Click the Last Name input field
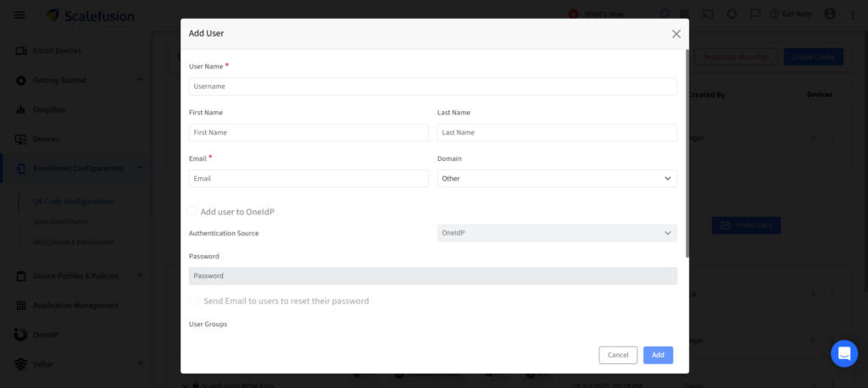Viewport: 868px width, 388px height. [557, 132]
